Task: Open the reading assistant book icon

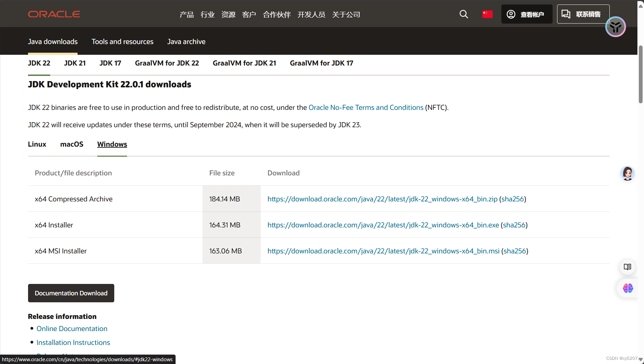Action: tap(627, 267)
